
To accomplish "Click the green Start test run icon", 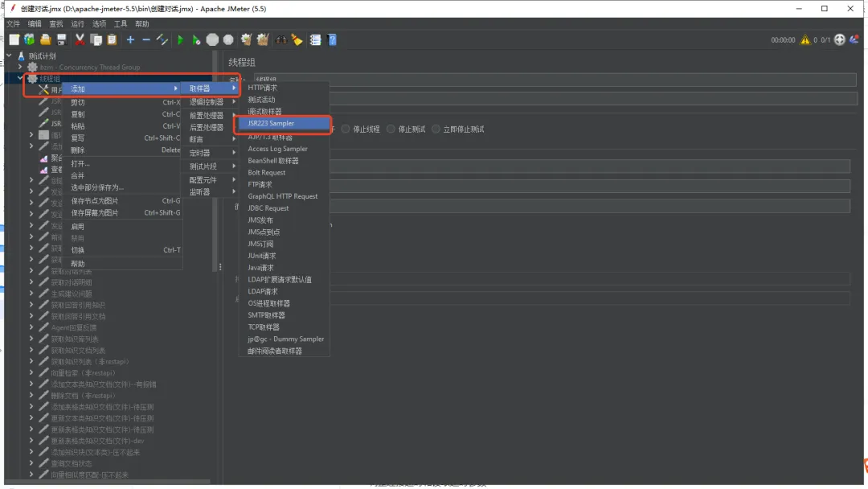I will point(180,39).
